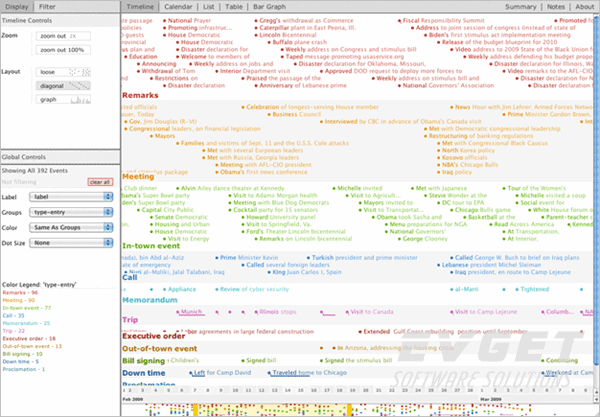The width and height of the screenshot is (600, 417).
Task: Select the graph layout option
Action: [63, 99]
